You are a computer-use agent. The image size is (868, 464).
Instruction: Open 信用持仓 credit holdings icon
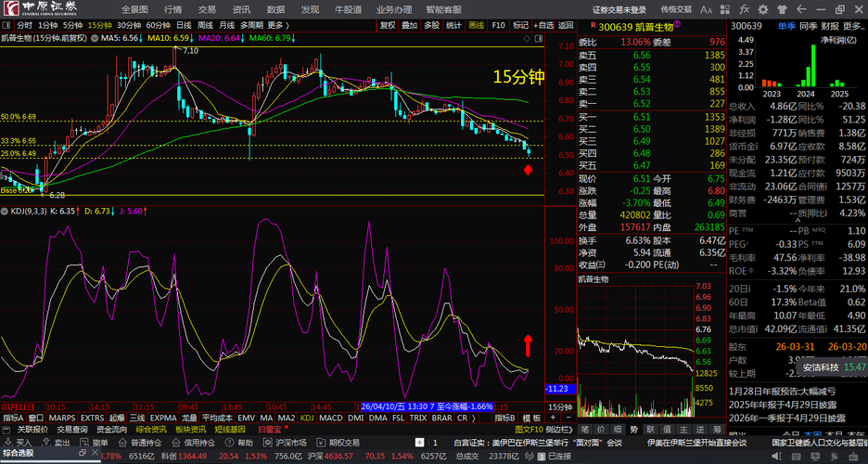click(x=193, y=443)
